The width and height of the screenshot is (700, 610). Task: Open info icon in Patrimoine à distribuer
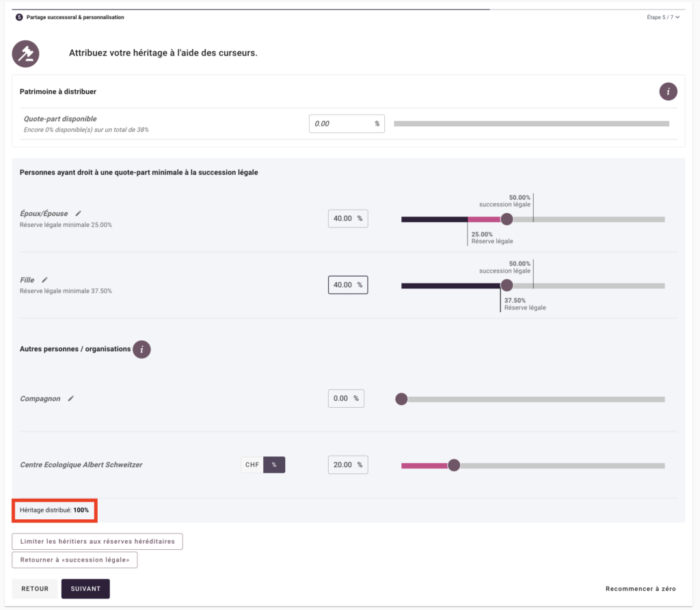click(x=668, y=92)
